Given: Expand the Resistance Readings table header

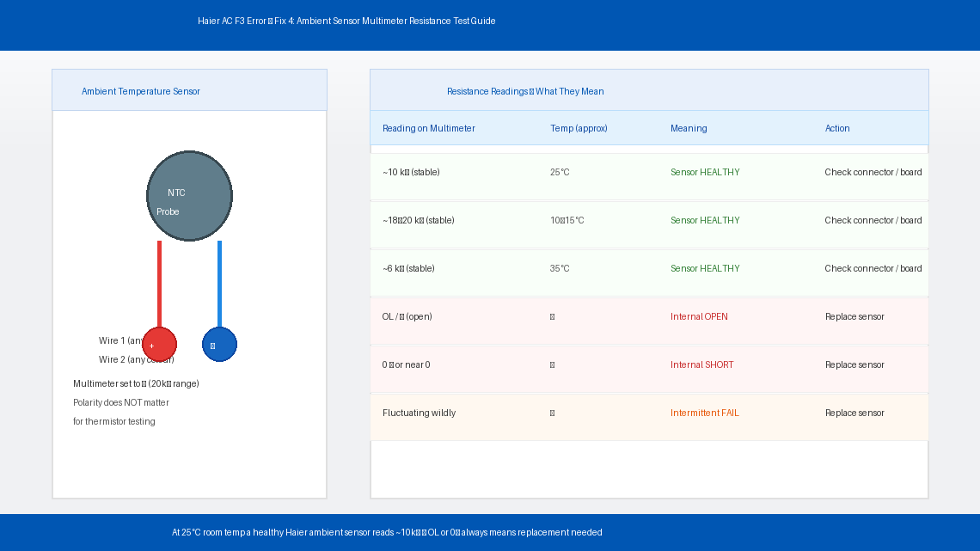Looking at the screenshot, I should (524, 91).
